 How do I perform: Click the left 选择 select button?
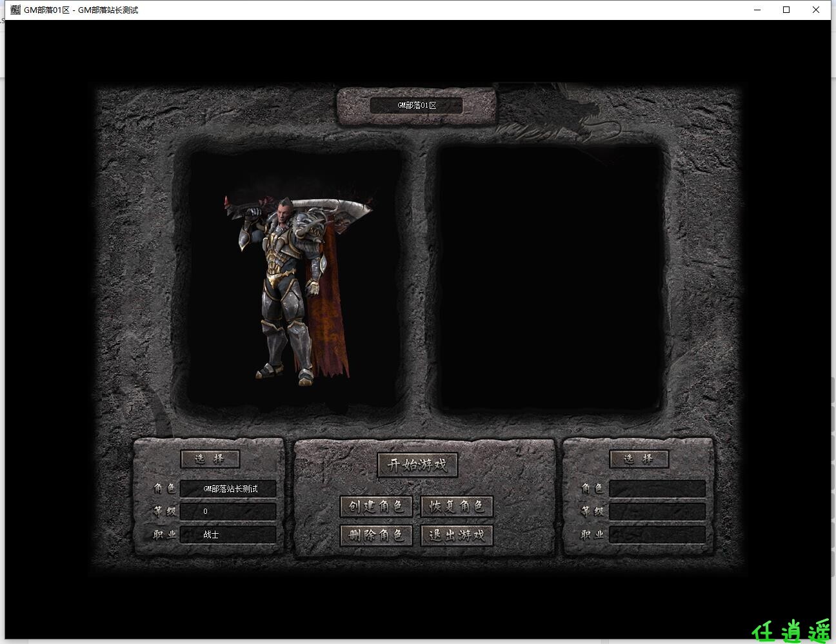coord(210,459)
